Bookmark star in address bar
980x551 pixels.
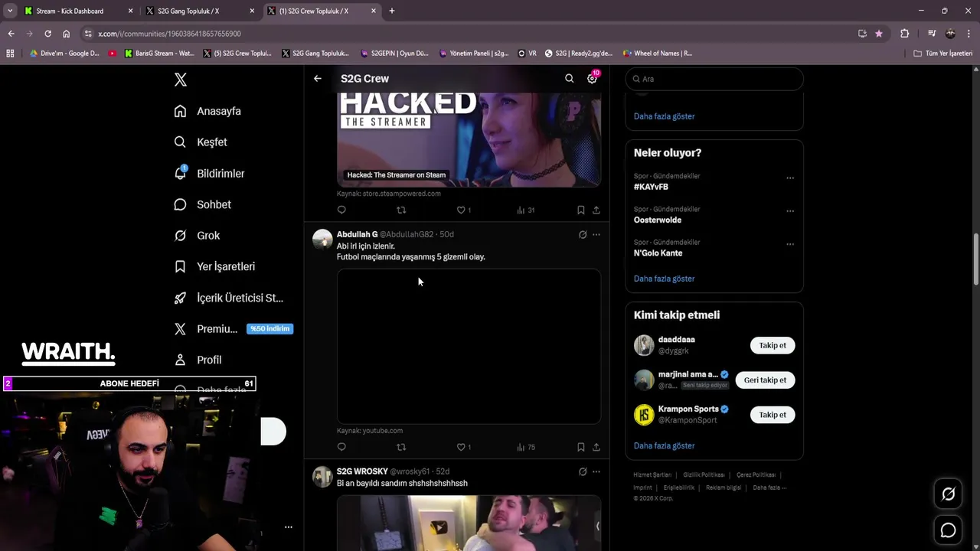tap(878, 34)
